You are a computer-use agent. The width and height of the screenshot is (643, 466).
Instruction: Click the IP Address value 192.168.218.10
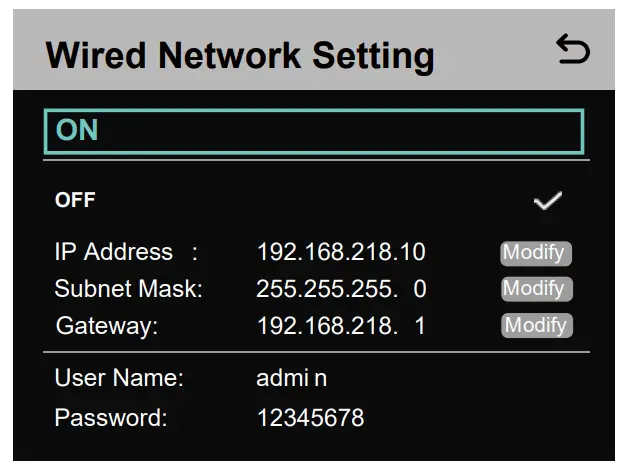[340, 253]
